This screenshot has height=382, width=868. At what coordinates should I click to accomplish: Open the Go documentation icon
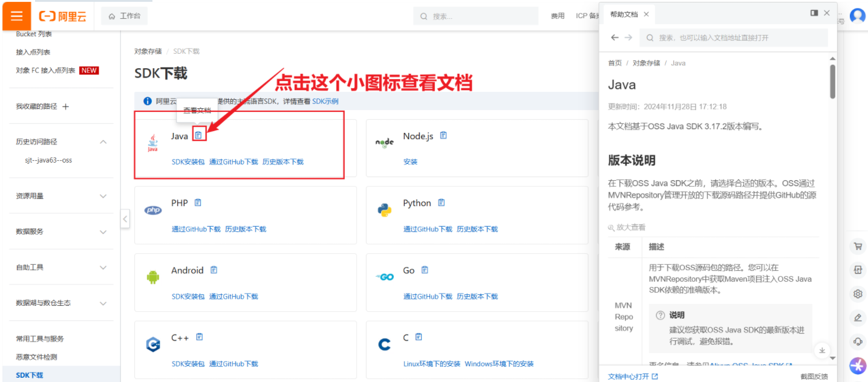(x=425, y=270)
